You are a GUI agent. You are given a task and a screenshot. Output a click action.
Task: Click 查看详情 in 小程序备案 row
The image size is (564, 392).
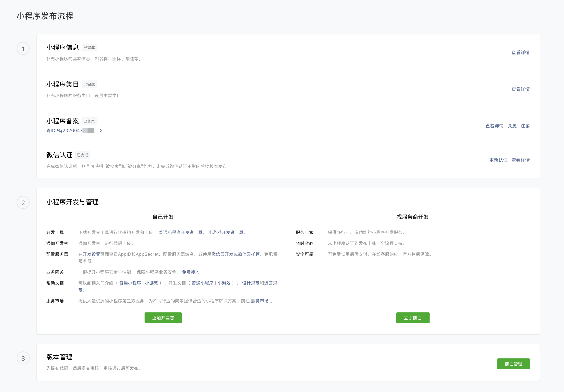(494, 126)
